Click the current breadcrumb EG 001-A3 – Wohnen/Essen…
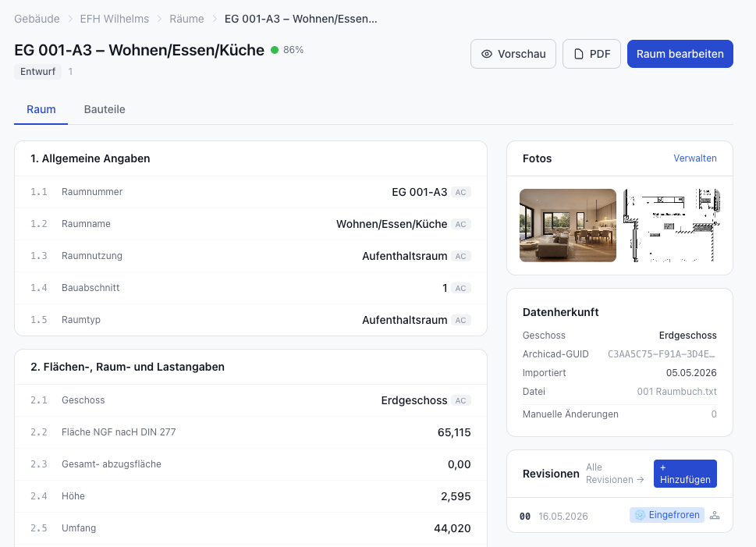 301,19
